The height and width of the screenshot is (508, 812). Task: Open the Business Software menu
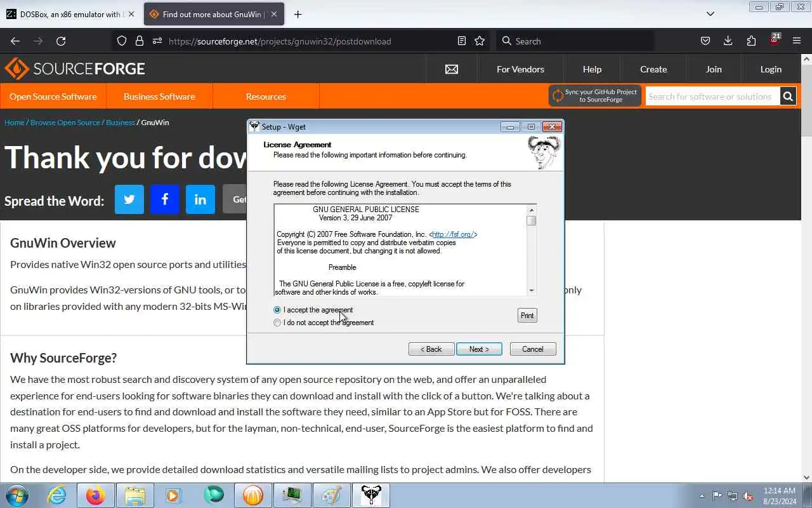click(159, 97)
